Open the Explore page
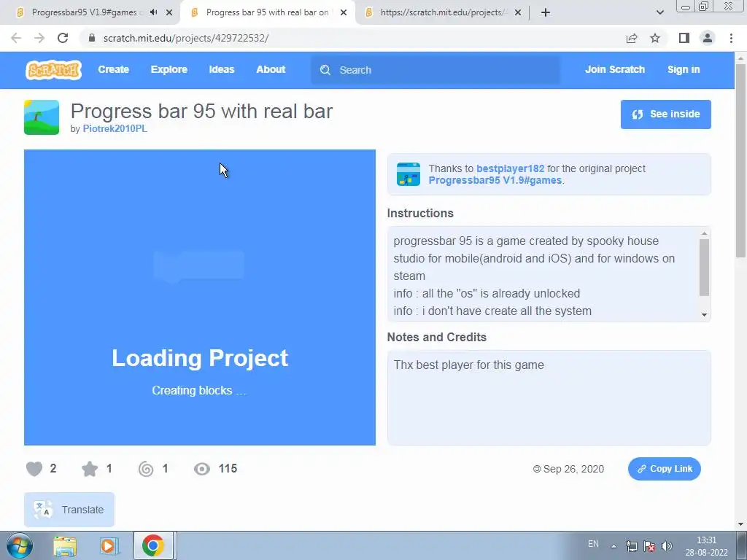 point(169,69)
